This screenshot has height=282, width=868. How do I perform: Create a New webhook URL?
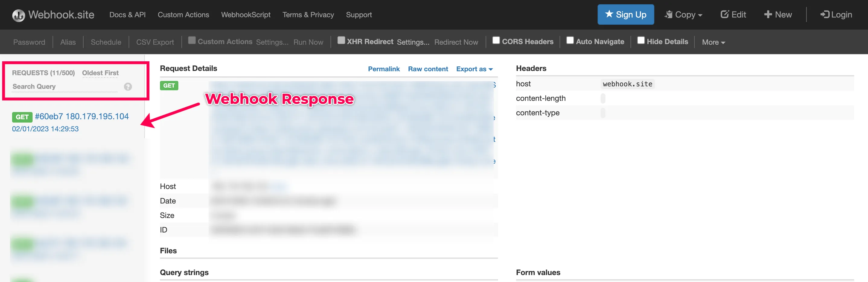(x=778, y=14)
